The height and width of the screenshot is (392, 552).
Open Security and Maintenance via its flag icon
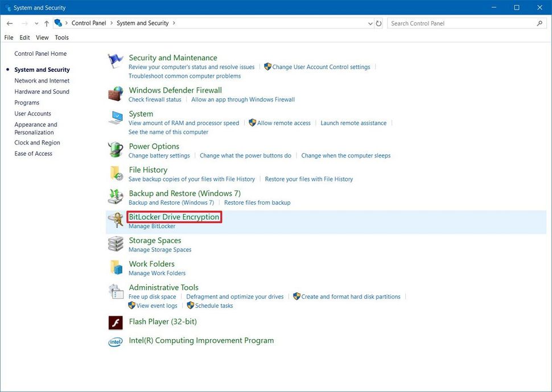tap(115, 60)
